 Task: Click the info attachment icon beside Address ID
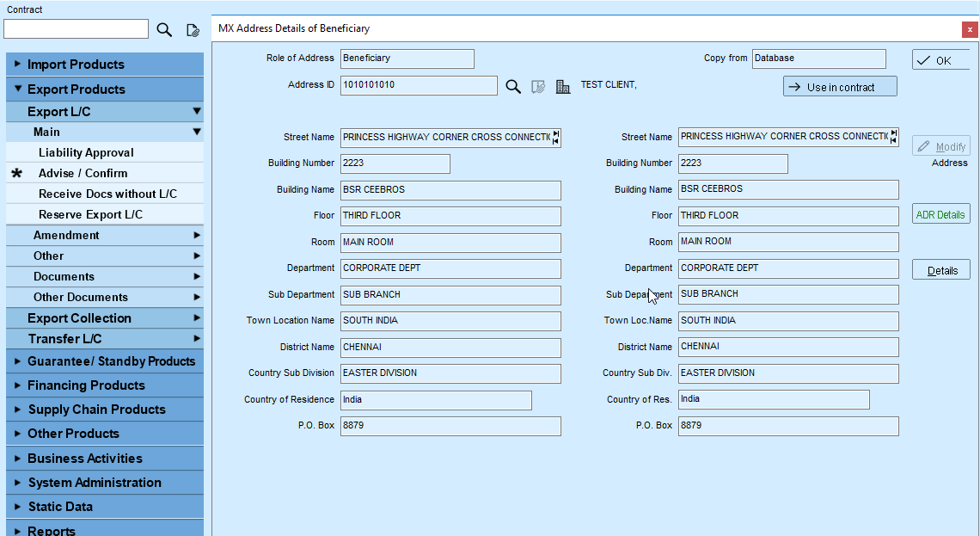pos(538,86)
